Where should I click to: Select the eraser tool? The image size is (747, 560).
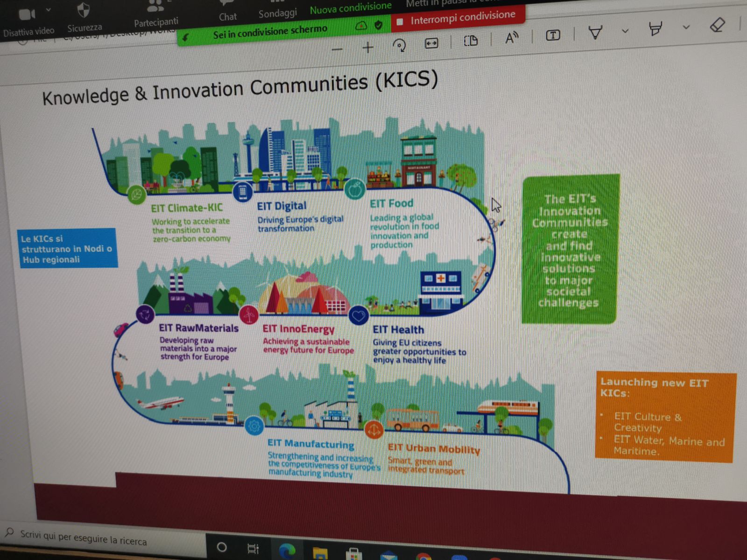[x=717, y=25]
